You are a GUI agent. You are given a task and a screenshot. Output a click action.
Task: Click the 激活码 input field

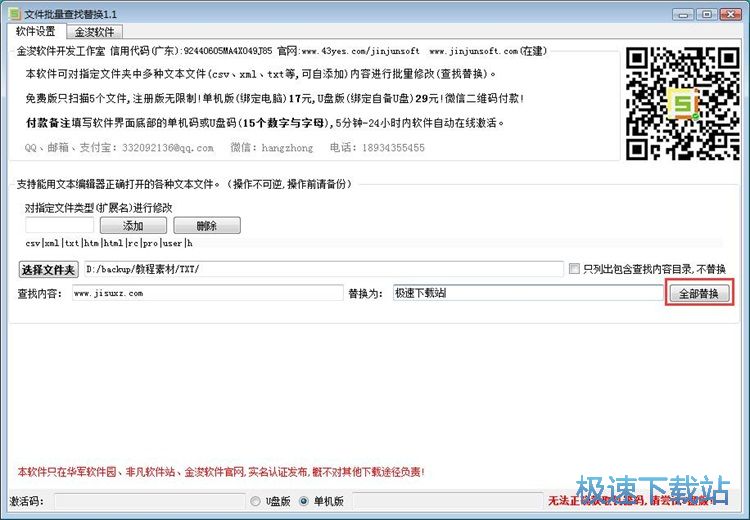coord(149,501)
